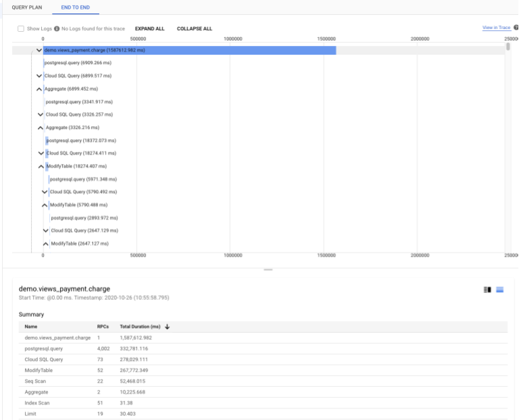Image resolution: width=519 pixels, height=420 pixels.
Task: Toggle Aggregate (3326.216 ms) chevron
Action: pyautogui.click(x=40, y=128)
